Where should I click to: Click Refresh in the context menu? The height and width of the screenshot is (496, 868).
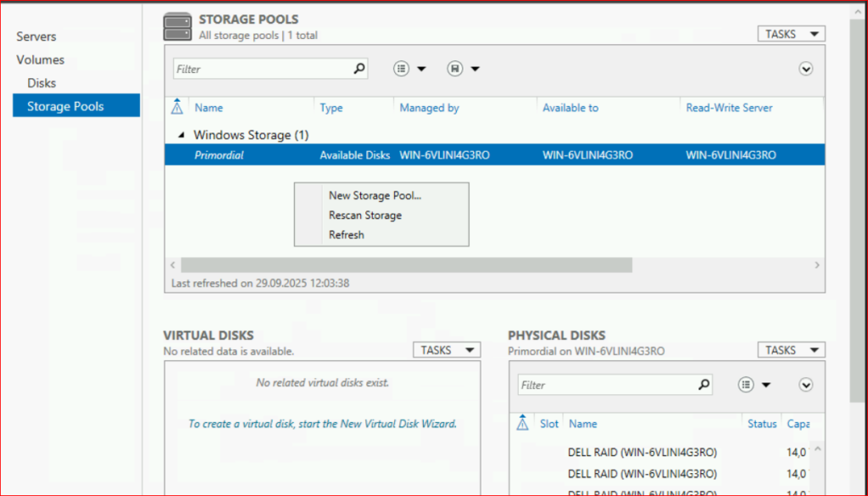(347, 235)
